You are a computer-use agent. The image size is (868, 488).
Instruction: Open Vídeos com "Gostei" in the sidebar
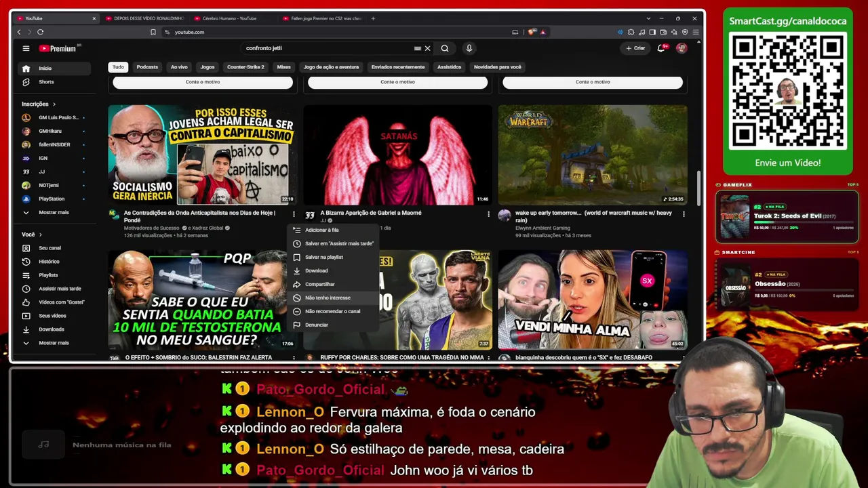tap(56, 302)
